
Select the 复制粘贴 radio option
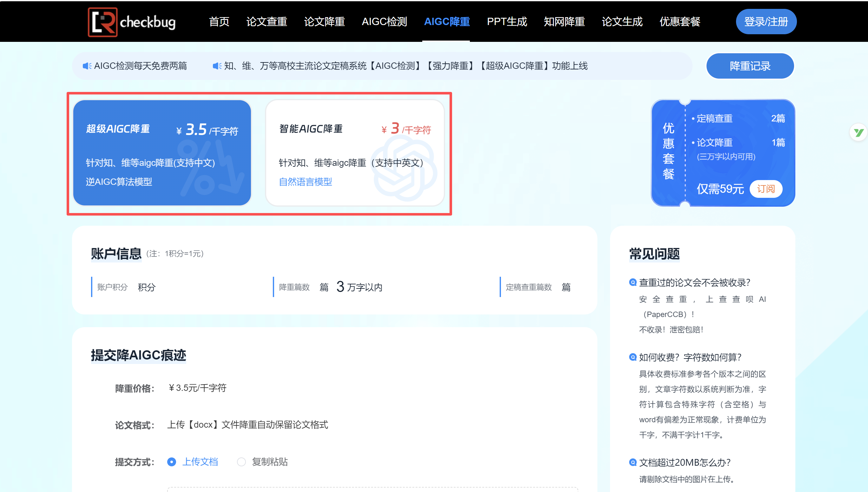(241, 462)
